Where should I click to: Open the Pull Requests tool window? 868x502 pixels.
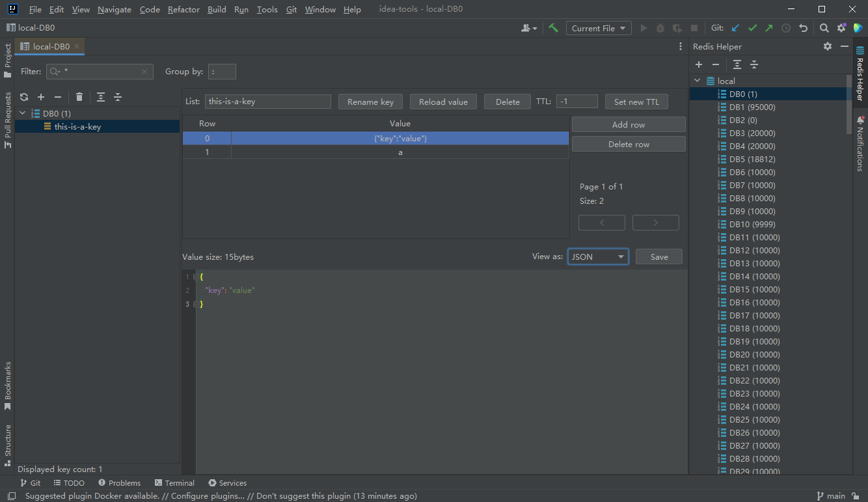8,120
